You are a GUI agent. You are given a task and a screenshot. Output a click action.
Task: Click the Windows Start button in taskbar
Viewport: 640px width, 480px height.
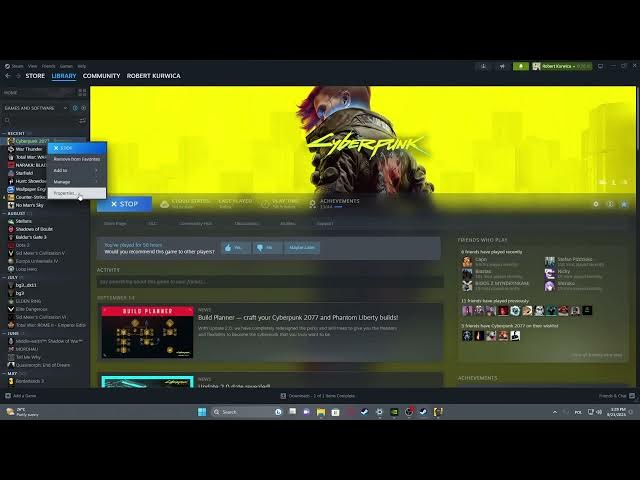202,412
